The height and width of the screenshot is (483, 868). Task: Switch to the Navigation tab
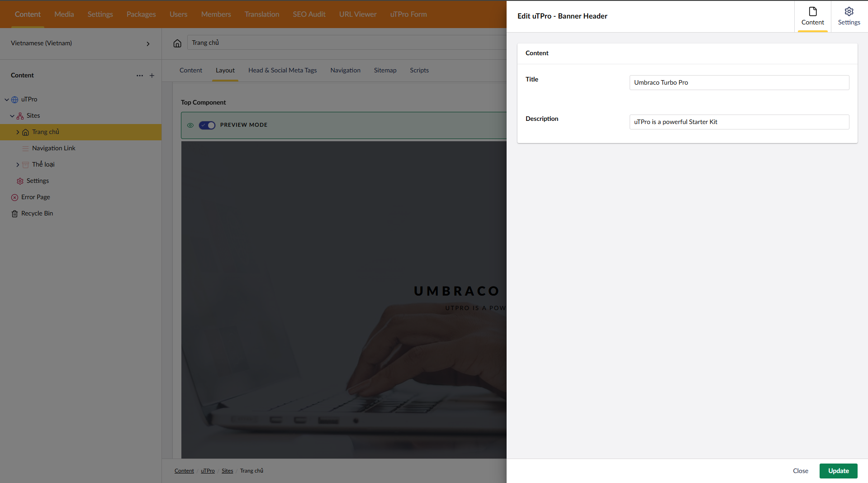(345, 71)
